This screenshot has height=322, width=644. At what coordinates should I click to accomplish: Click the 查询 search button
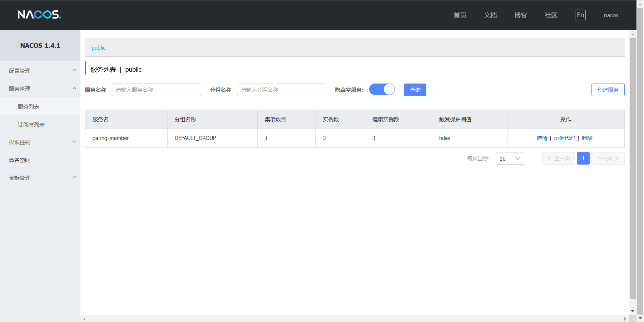[415, 90]
